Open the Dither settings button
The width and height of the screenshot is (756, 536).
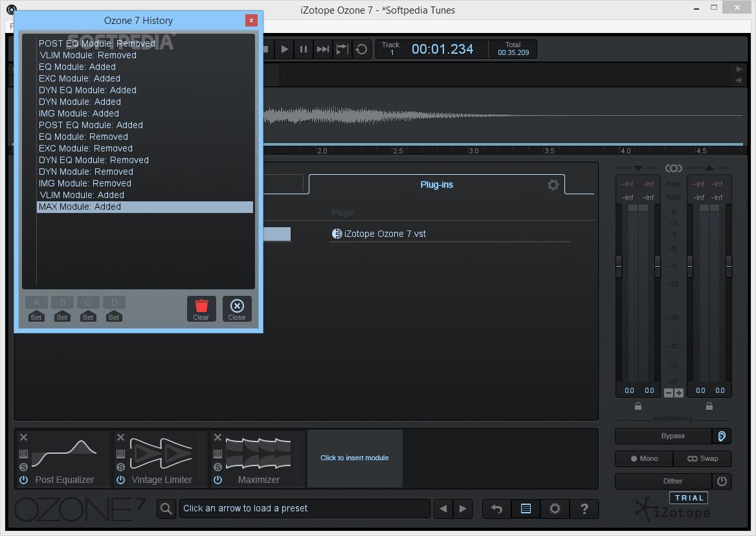click(663, 481)
